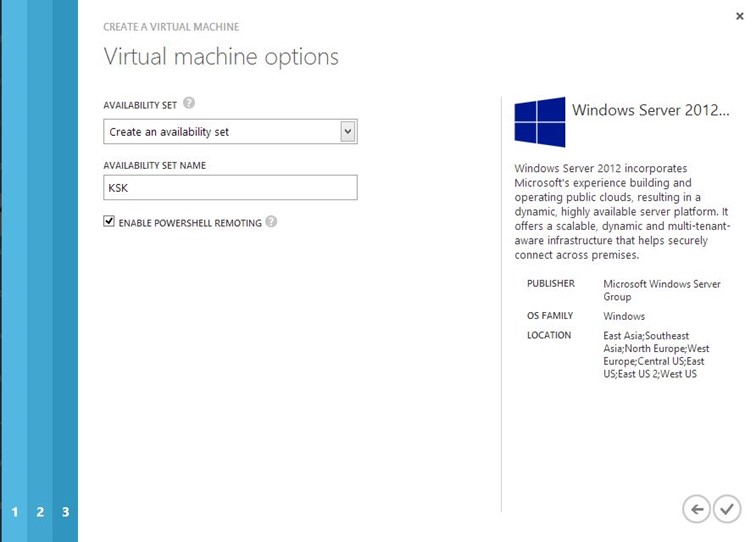Click the location list starting East Asia
The width and height of the screenshot is (756, 542).
point(656,355)
